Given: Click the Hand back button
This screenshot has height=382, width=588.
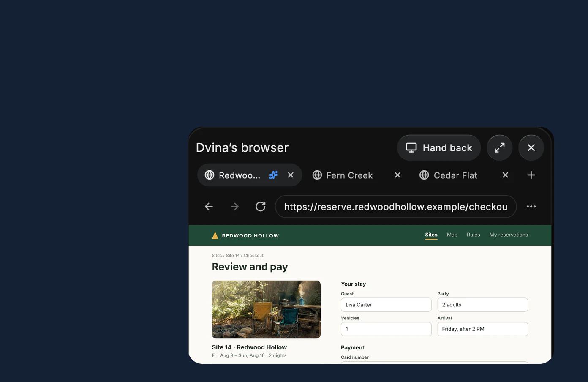Looking at the screenshot, I should tap(439, 147).
